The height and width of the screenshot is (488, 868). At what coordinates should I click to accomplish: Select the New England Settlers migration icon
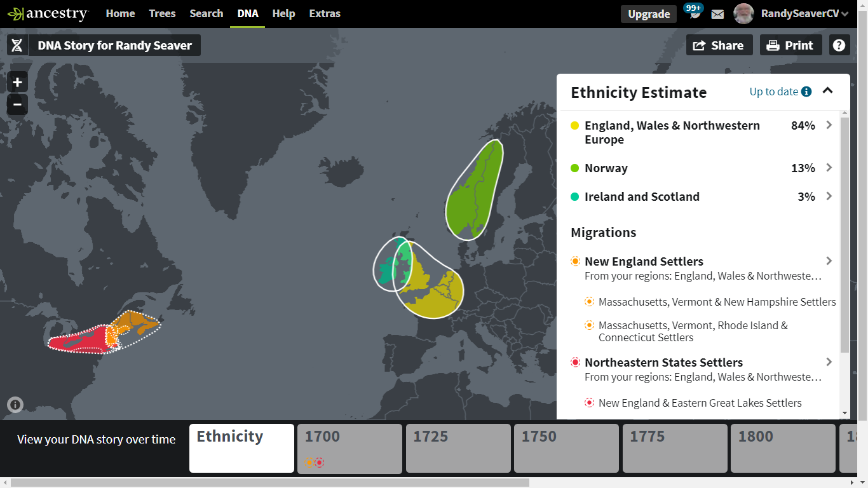point(575,261)
